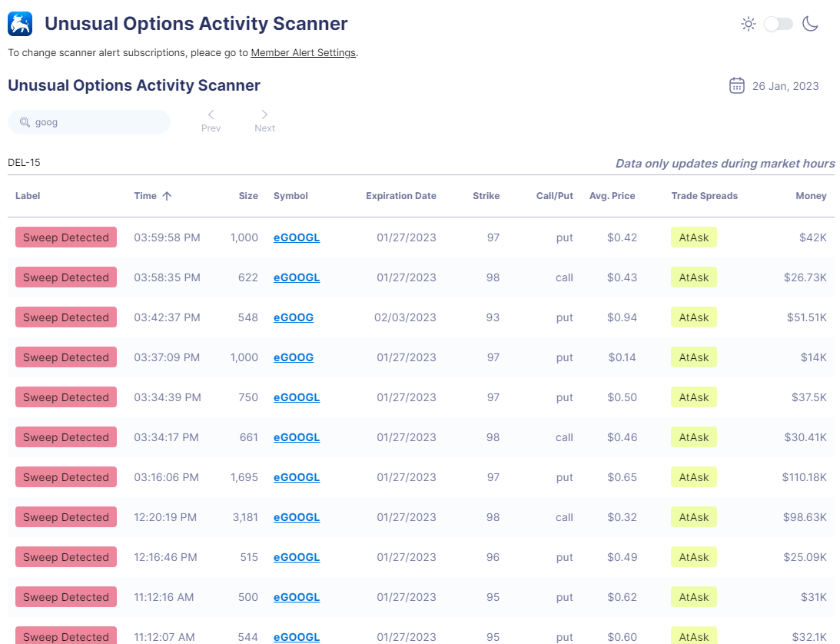Click the $110.18K money value

[804, 477]
